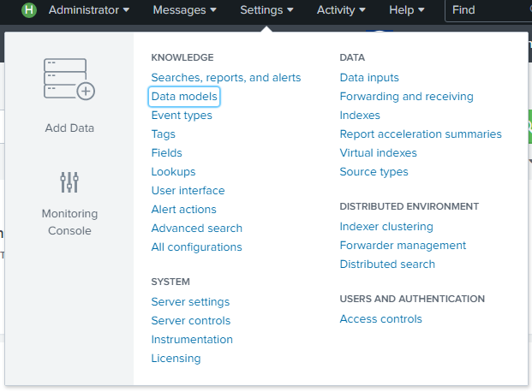
Task: Open Report acceleration summaries
Action: (421, 134)
